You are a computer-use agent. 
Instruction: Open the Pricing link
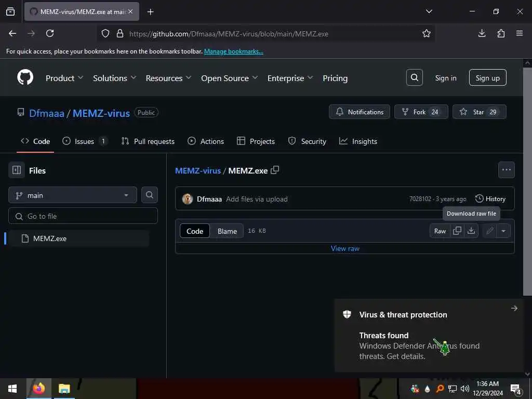[x=335, y=78]
